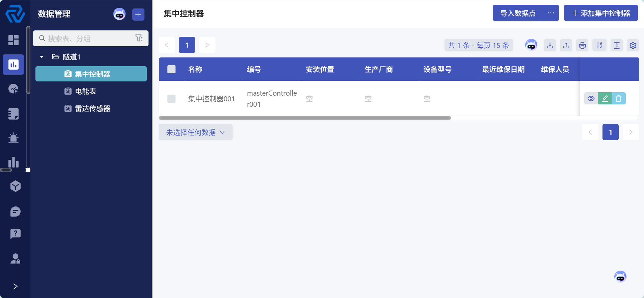Click the upload export icon in table toolbar

566,45
